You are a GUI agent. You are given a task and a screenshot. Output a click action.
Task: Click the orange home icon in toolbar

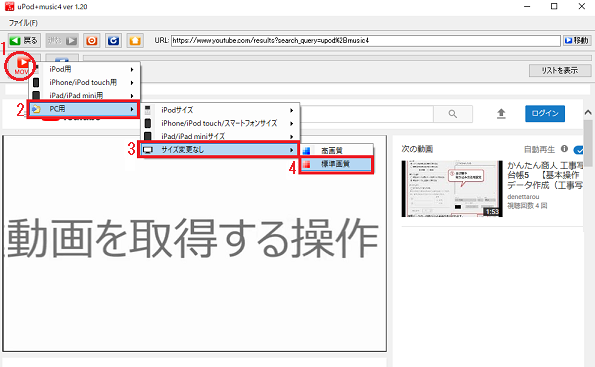pyautogui.click(x=135, y=40)
